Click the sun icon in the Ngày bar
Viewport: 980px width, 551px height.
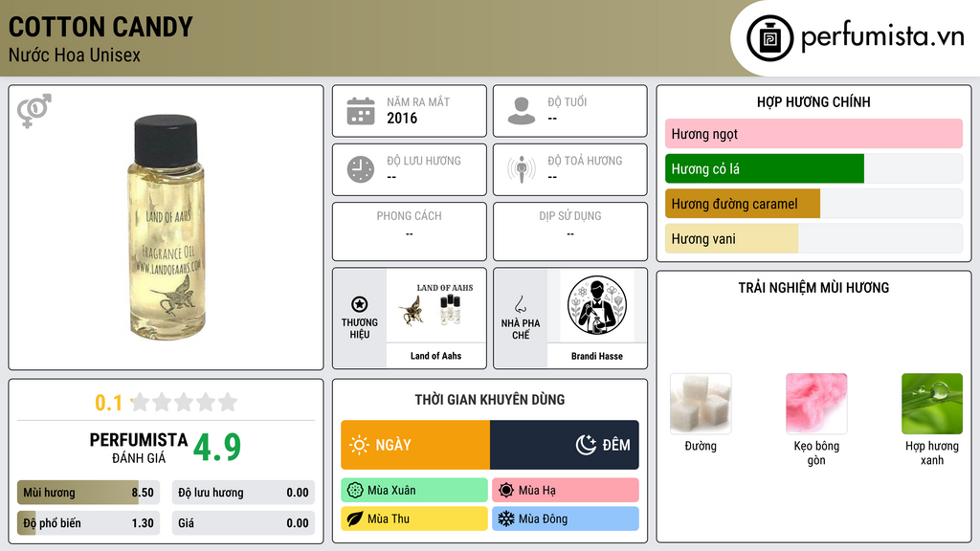tap(360, 445)
